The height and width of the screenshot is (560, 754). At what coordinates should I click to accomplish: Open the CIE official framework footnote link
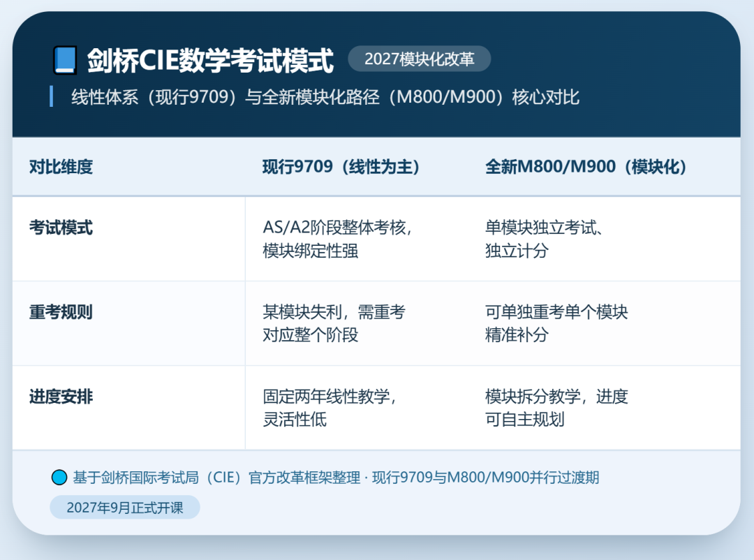[x=335, y=478]
